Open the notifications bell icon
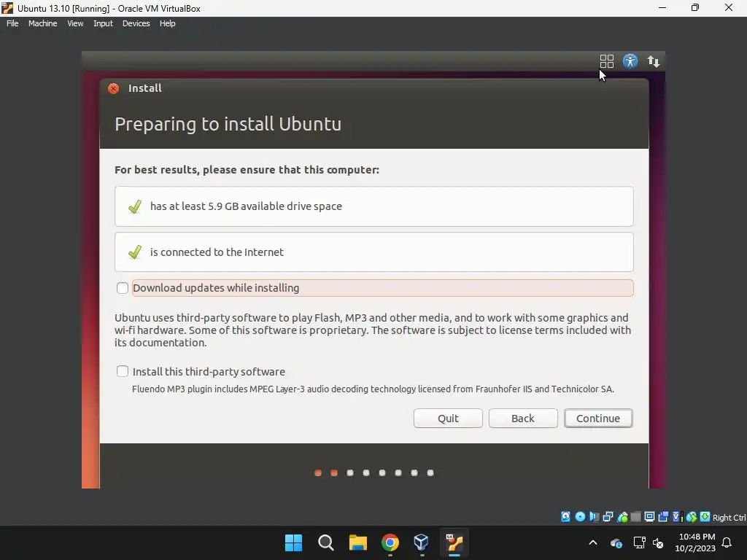The height and width of the screenshot is (560, 747). (727, 542)
